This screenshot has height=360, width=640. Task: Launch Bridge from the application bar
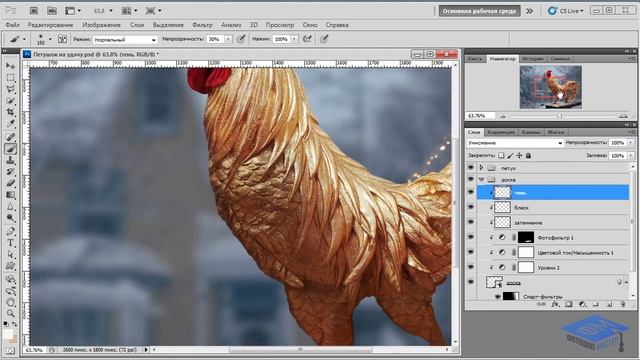click(34, 11)
